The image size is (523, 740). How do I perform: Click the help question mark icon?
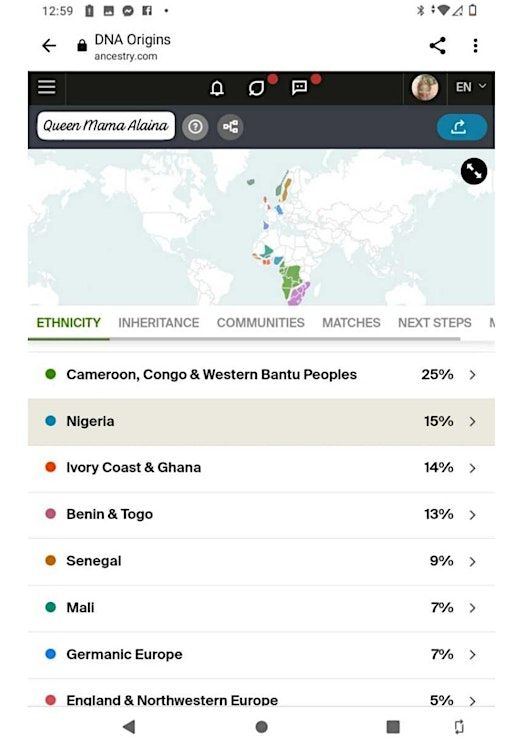pyautogui.click(x=195, y=126)
